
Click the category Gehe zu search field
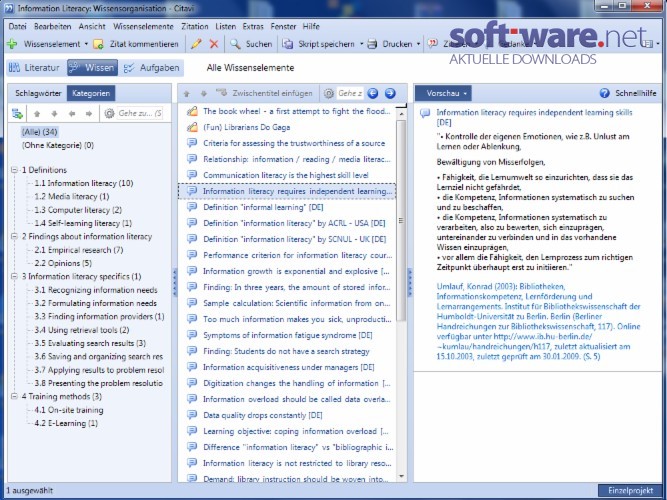click(x=140, y=114)
